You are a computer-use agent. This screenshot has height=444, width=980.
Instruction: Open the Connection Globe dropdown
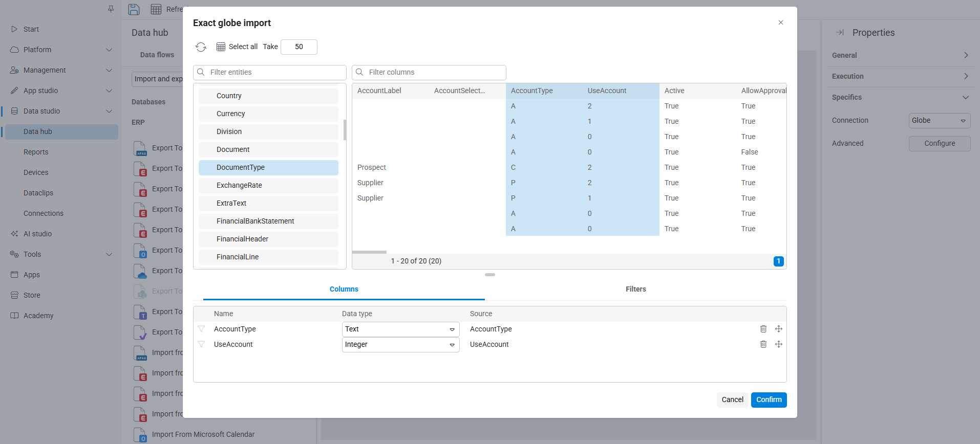pos(939,121)
